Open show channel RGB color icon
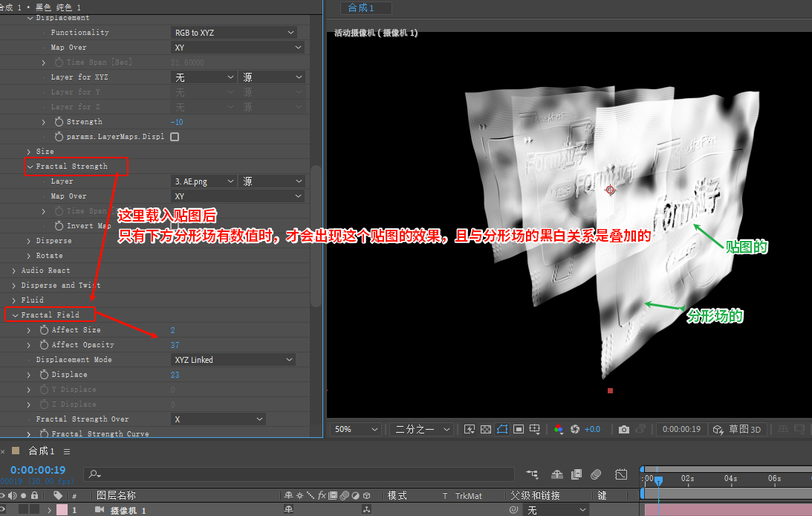 (x=558, y=429)
